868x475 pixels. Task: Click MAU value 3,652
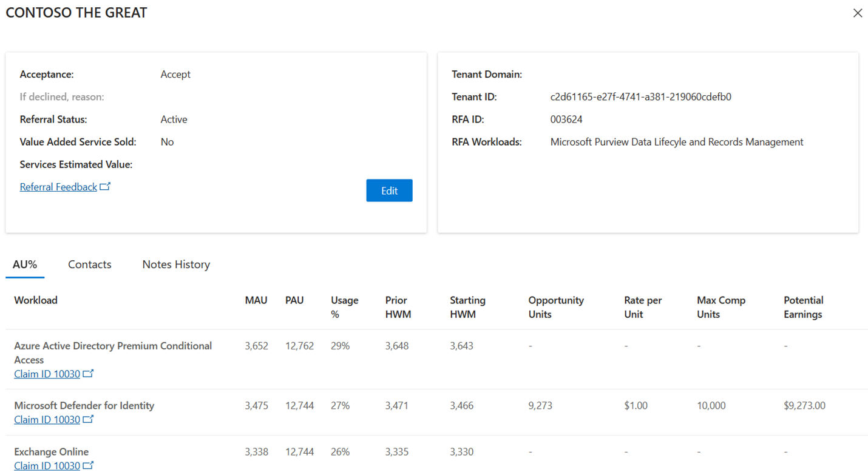click(256, 346)
